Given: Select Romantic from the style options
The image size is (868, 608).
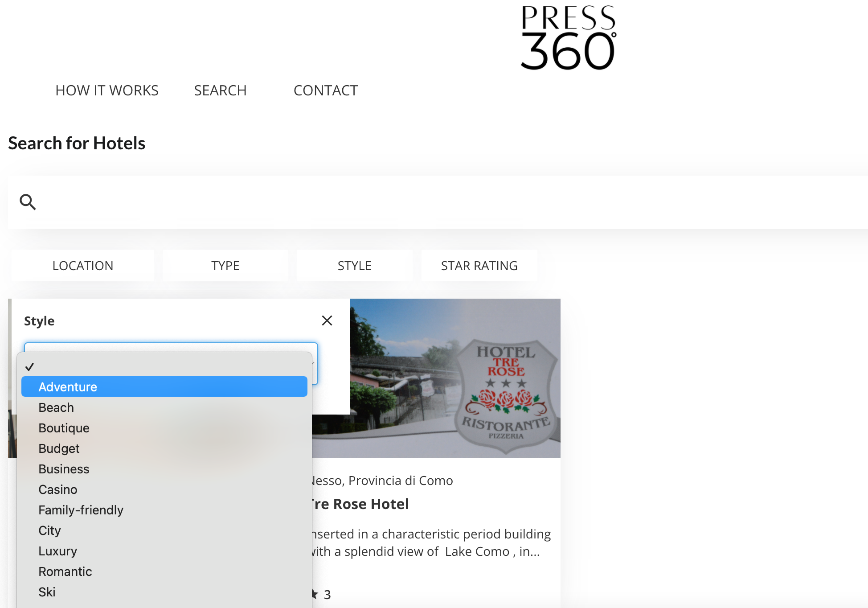Looking at the screenshot, I should (164, 571).
